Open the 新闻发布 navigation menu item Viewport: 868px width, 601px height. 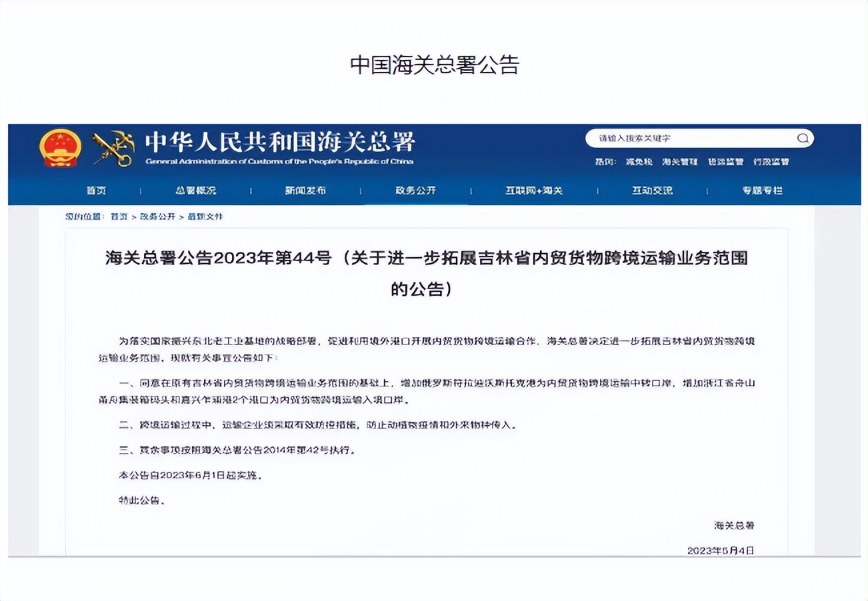pos(307,190)
